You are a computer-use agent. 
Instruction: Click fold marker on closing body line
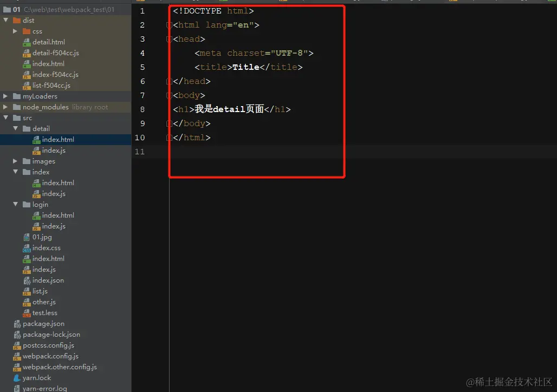click(169, 123)
